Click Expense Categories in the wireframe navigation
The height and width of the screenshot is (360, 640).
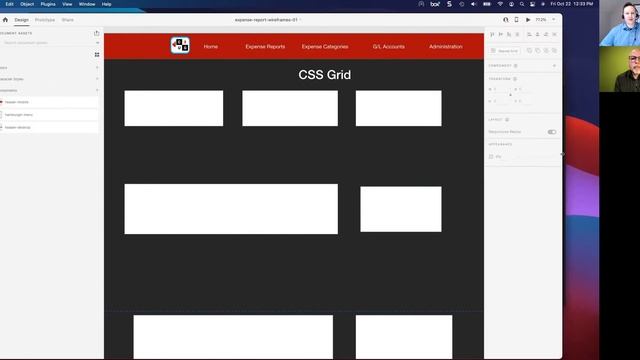(325, 47)
